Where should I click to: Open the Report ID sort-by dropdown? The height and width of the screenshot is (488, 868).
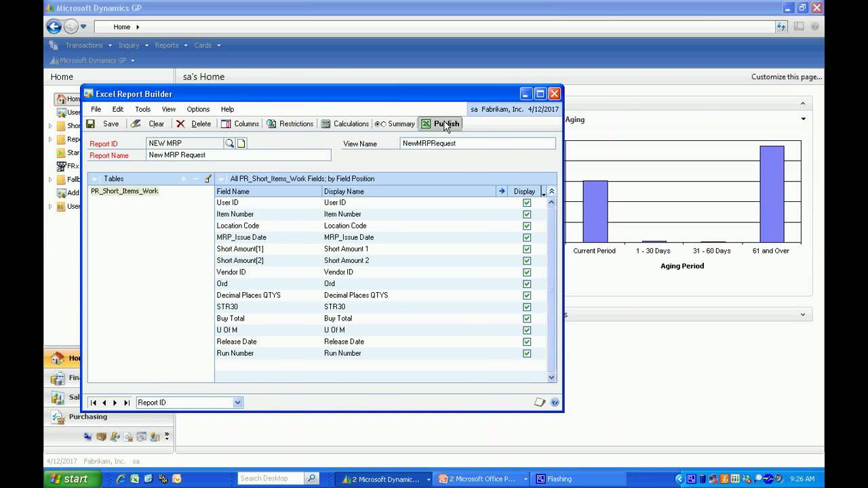237,403
